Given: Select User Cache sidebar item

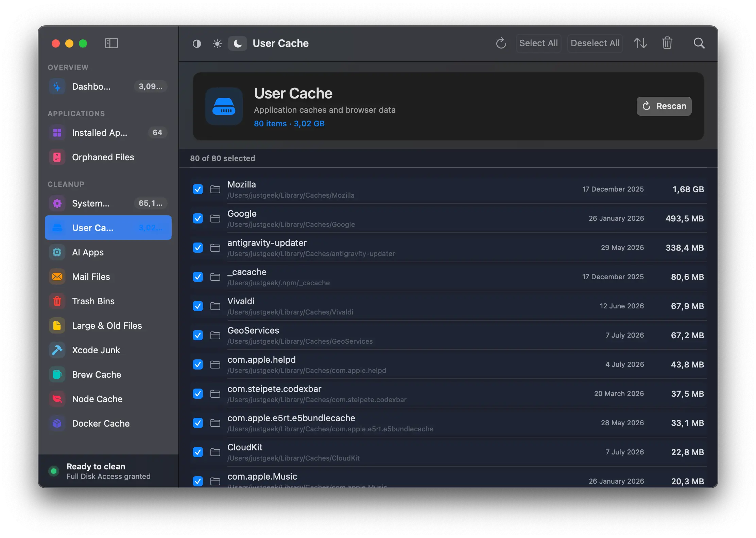Looking at the screenshot, I should [x=108, y=228].
